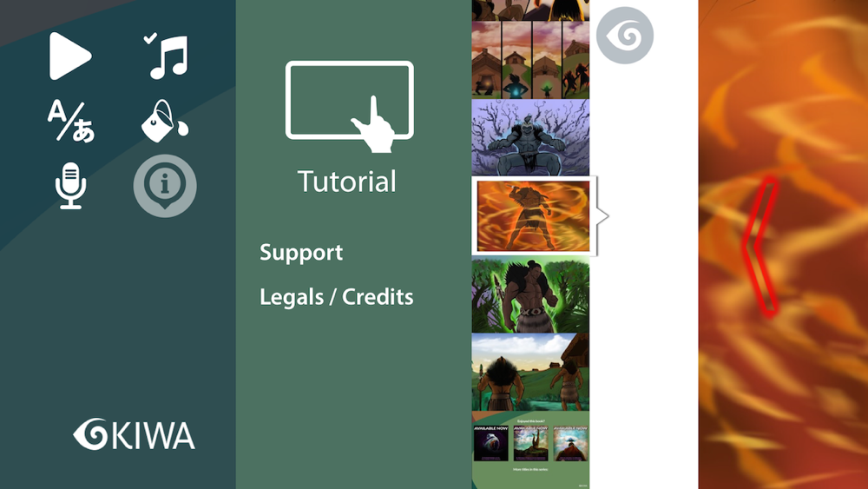Image resolution: width=868 pixels, height=489 pixels.
Task: Open the Tutorial touch screen icon
Action: pyautogui.click(x=350, y=106)
